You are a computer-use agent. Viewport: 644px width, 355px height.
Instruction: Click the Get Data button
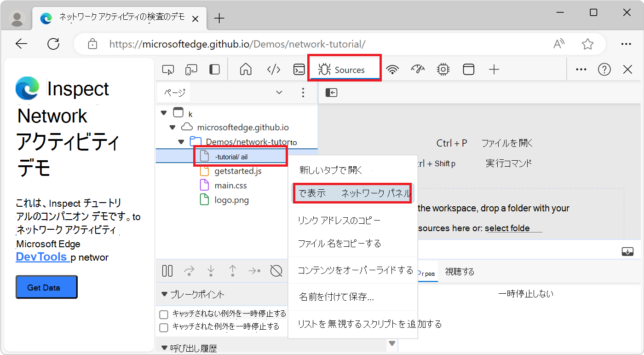click(x=46, y=286)
